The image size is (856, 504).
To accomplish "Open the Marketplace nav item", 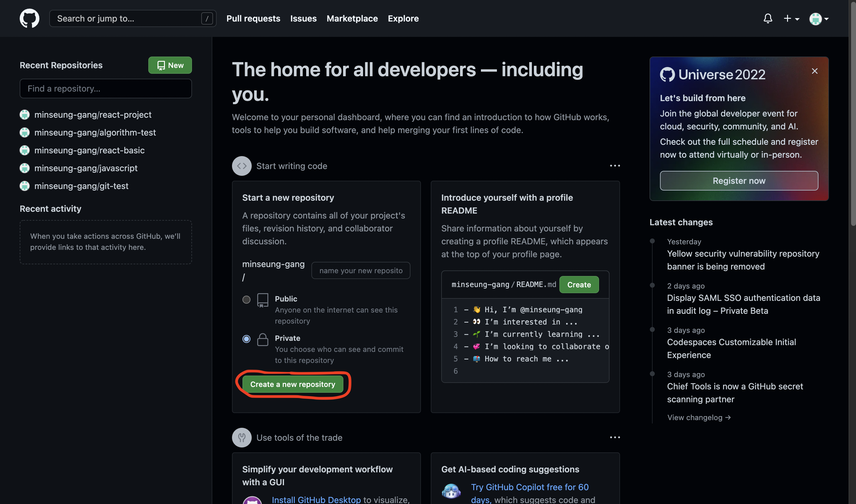I will pos(352,18).
